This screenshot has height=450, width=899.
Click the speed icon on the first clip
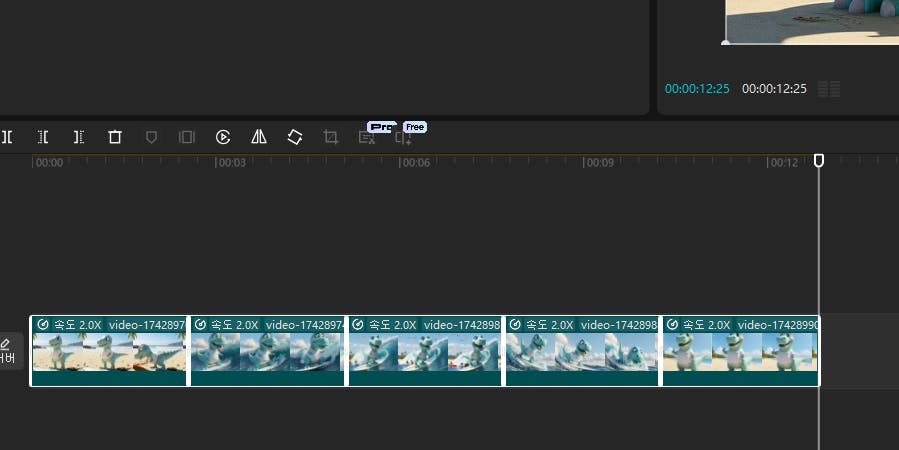point(42,324)
